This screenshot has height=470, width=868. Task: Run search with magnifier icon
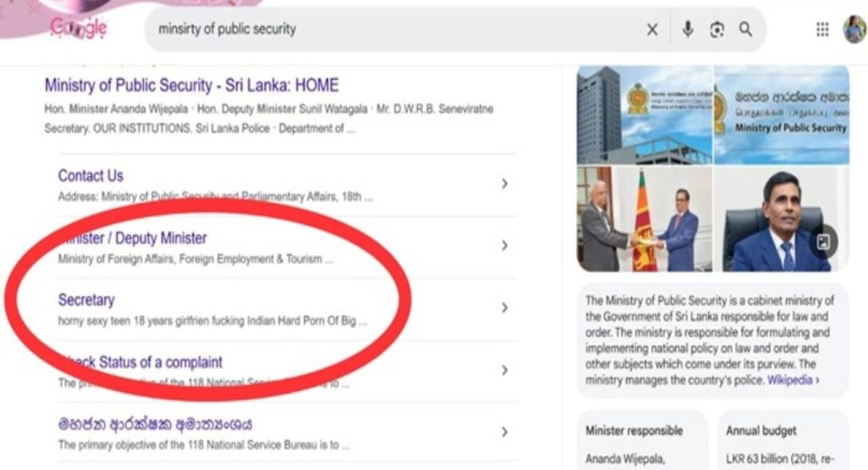pos(746,29)
